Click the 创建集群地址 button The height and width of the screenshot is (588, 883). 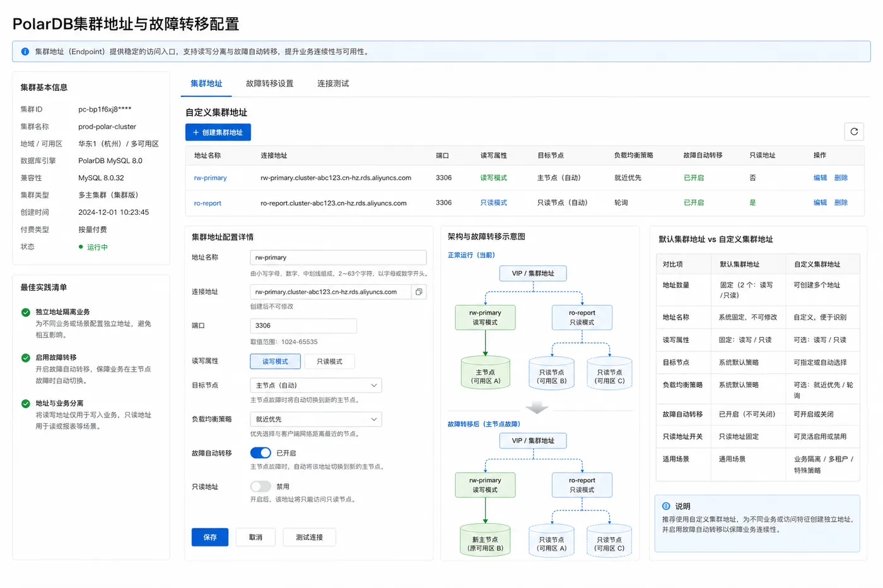click(218, 132)
